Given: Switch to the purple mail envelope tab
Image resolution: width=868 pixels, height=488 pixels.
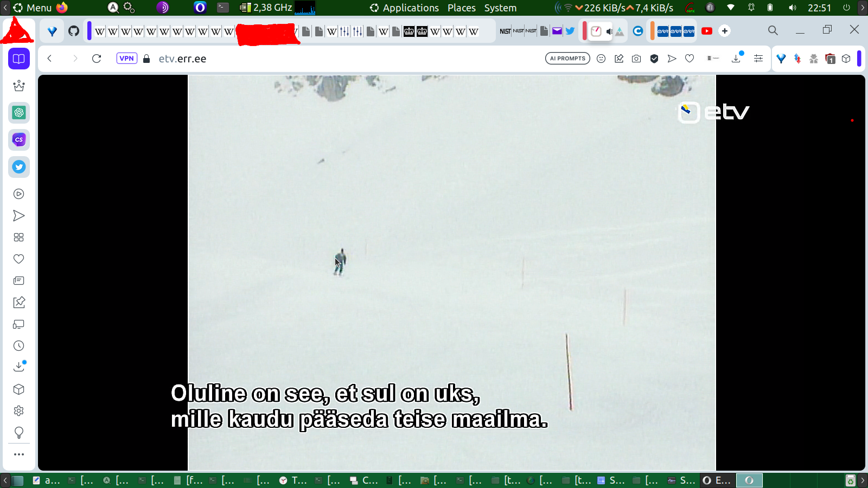Looking at the screenshot, I should click(557, 31).
